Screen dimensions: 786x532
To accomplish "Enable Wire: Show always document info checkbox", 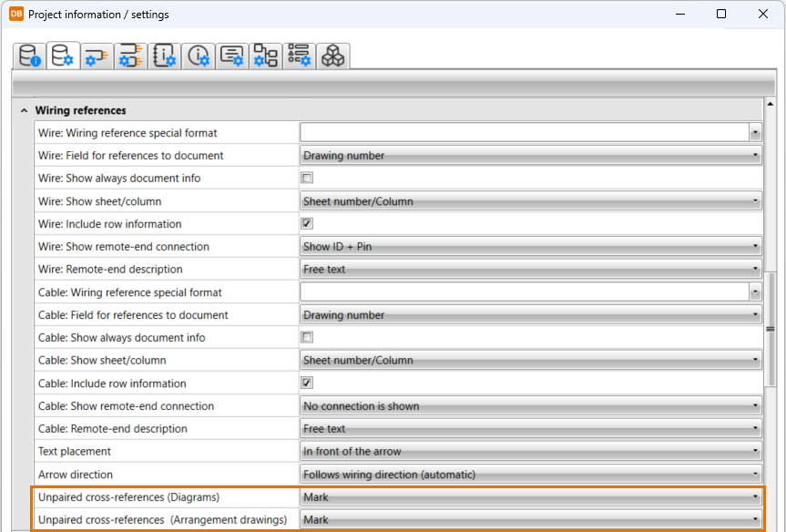I will tap(307, 179).
